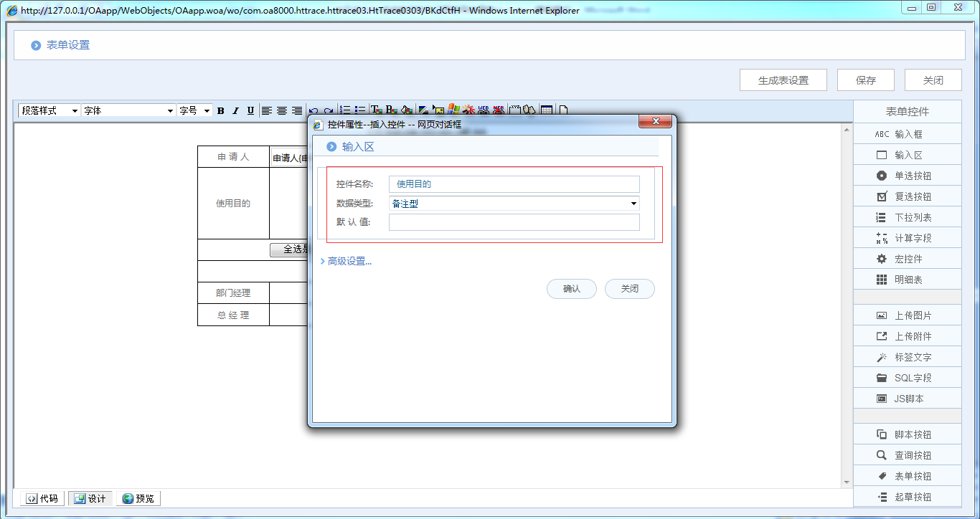Insert a 计算字段 control
The width and height of the screenshot is (980, 519).
907,238
